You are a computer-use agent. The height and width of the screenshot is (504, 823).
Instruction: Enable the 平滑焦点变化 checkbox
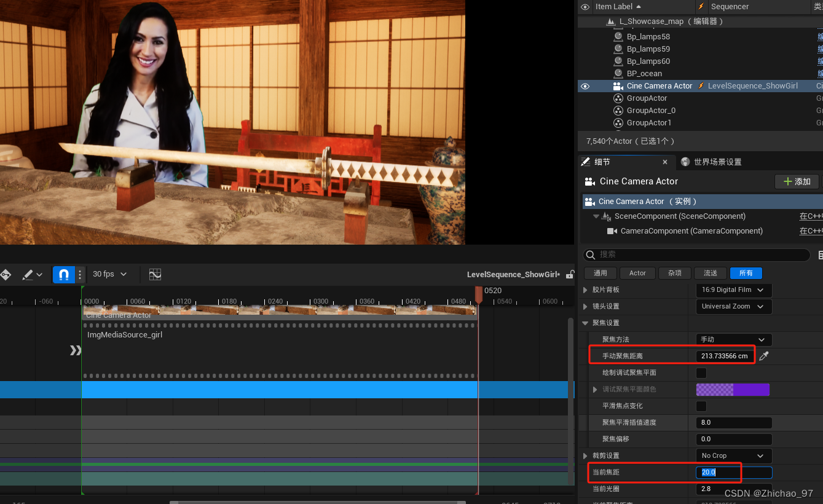tap(701, 406)
